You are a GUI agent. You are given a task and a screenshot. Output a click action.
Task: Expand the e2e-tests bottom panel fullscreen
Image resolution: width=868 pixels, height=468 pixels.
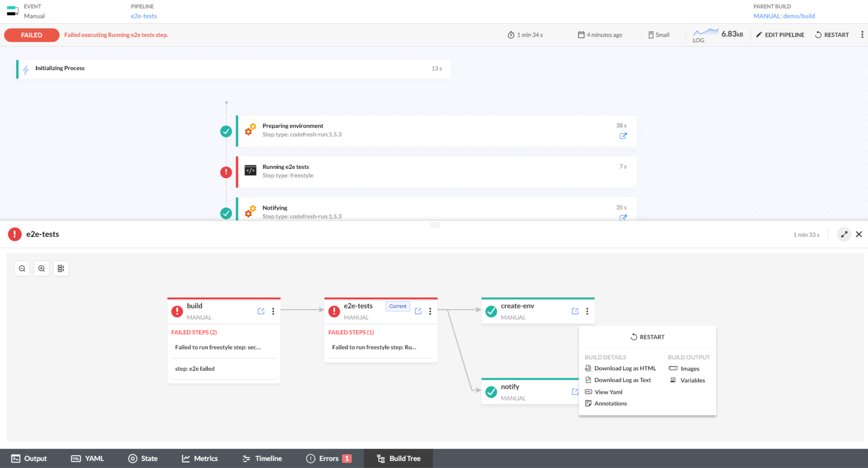click(x=844, y=234)
